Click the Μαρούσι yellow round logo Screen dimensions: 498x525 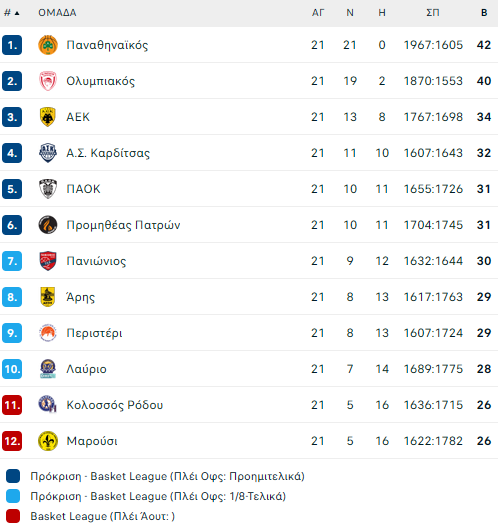[x=48, y=441]
